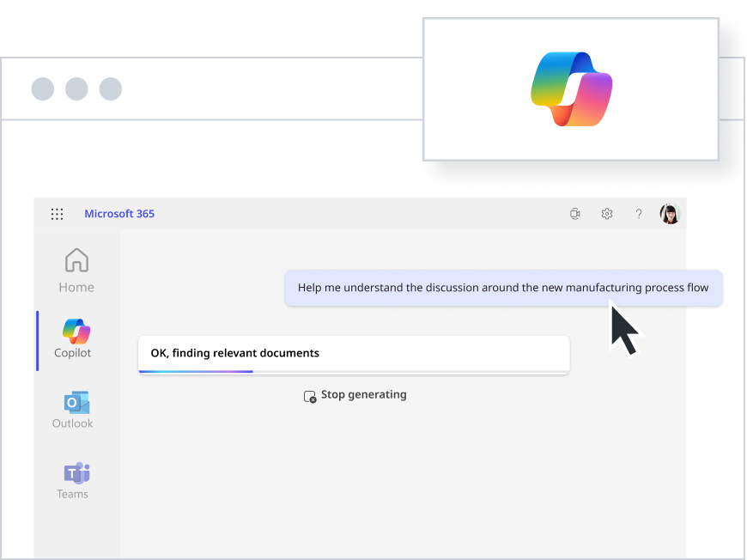Open Outlook from the sidebar
The image size is (747, 560).
pyautogui.click(x=72, y=411)
